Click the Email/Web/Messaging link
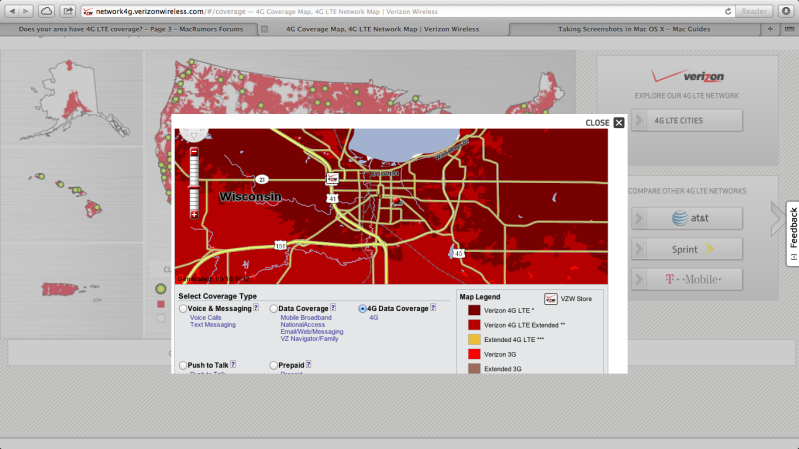Screen dimensions: 799x449 tap(312, 332)
